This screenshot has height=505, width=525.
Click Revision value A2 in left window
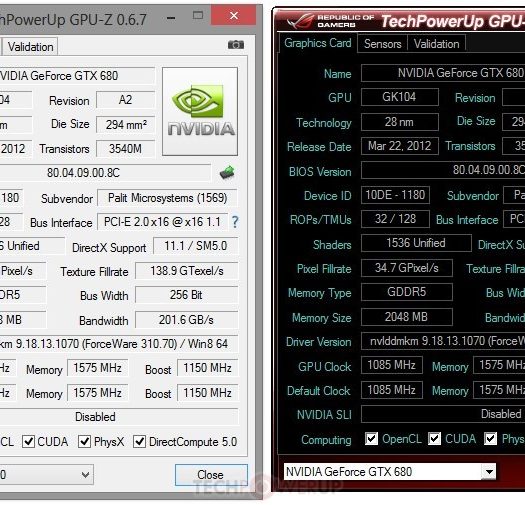[x=126, y=100]
